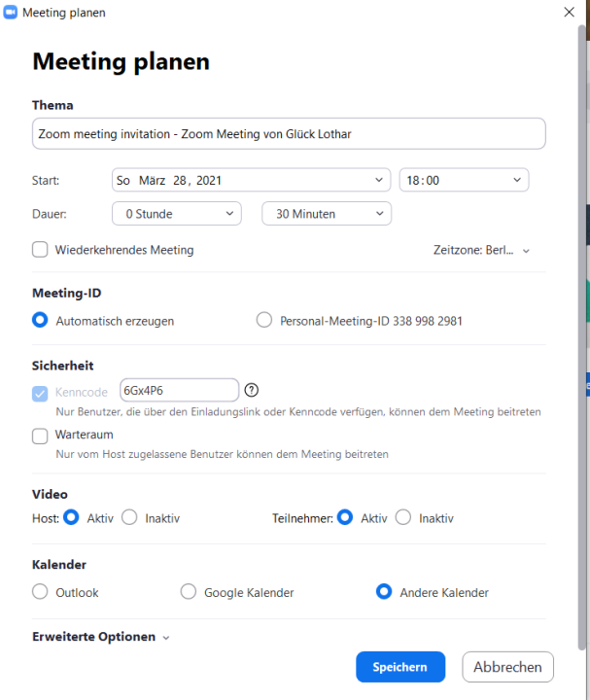Expand the Zeitzone selector

click(481, 250)
